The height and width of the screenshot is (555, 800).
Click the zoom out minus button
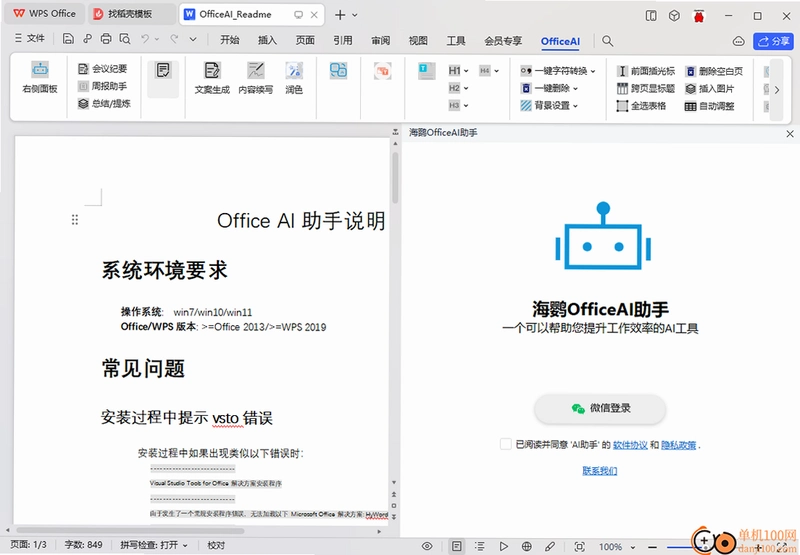click(x=652, y=547)
